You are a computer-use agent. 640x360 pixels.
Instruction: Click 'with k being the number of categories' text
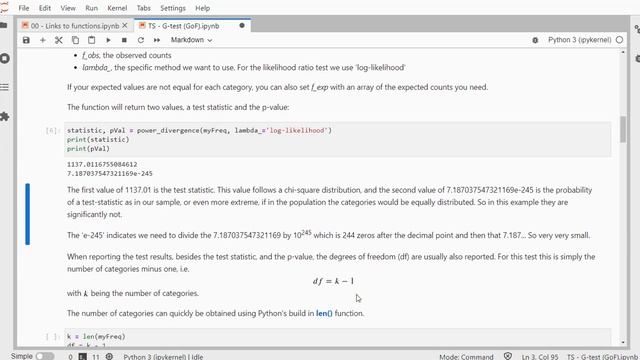(x=133, y=293)
